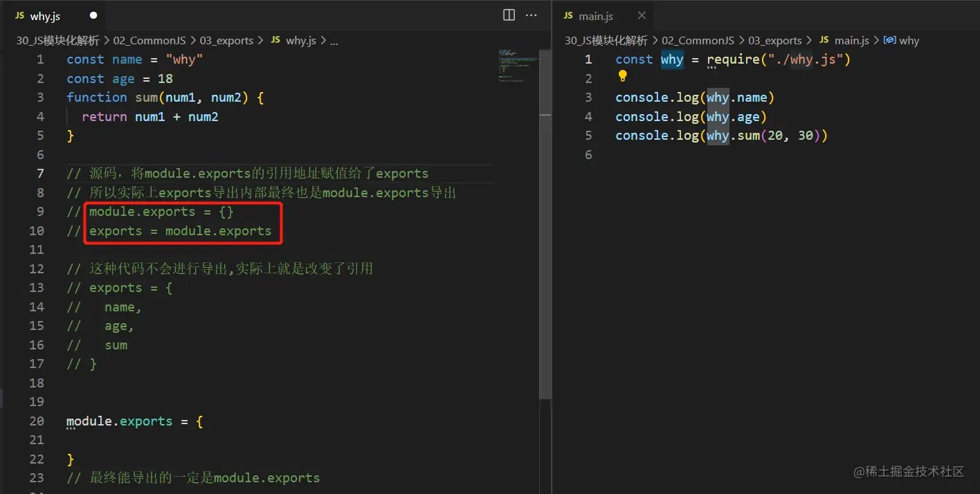Image resolution: width=980 pixels, height=494 pixels.
Task: Open the More Actions ellipsis menu
Action: click(532, 15)
